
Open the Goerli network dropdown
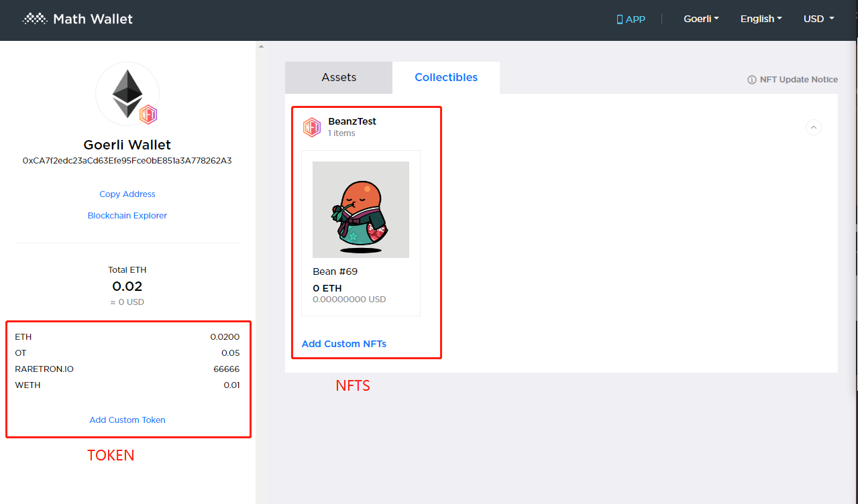click(701, 19)
